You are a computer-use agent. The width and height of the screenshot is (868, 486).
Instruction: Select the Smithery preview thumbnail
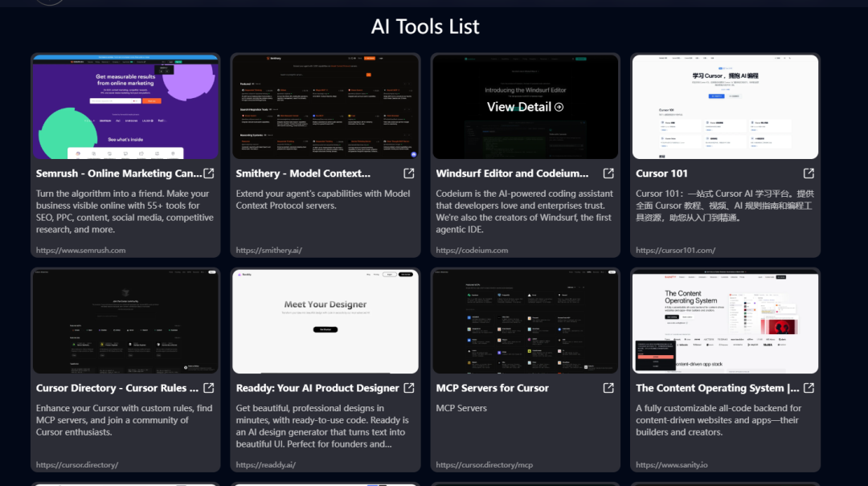tap(325, 107)
